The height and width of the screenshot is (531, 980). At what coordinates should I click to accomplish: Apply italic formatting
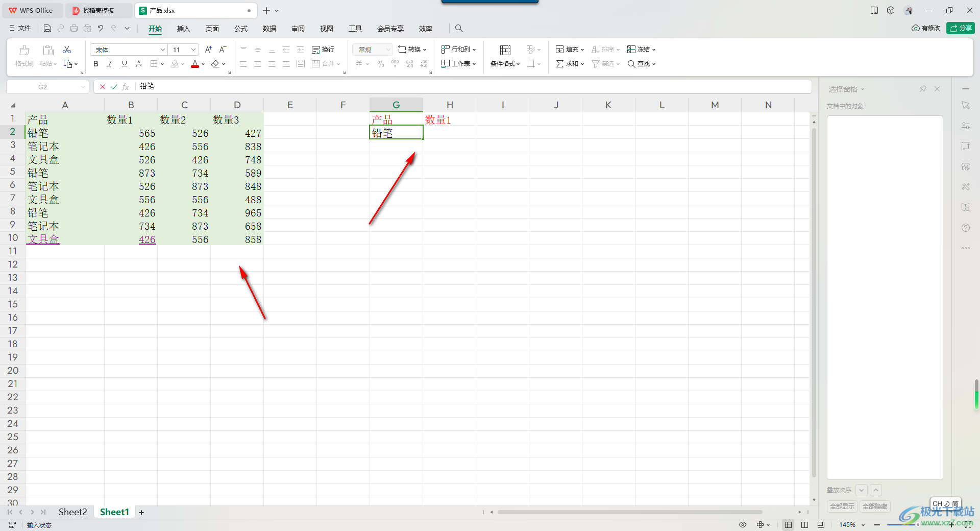coord(110,64)
